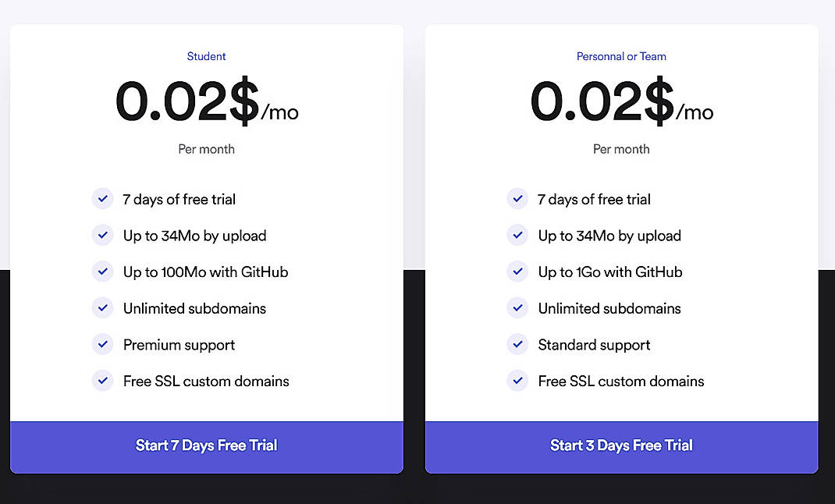Click the checkmark beside Student's 7 days trial

pos(102,198)
